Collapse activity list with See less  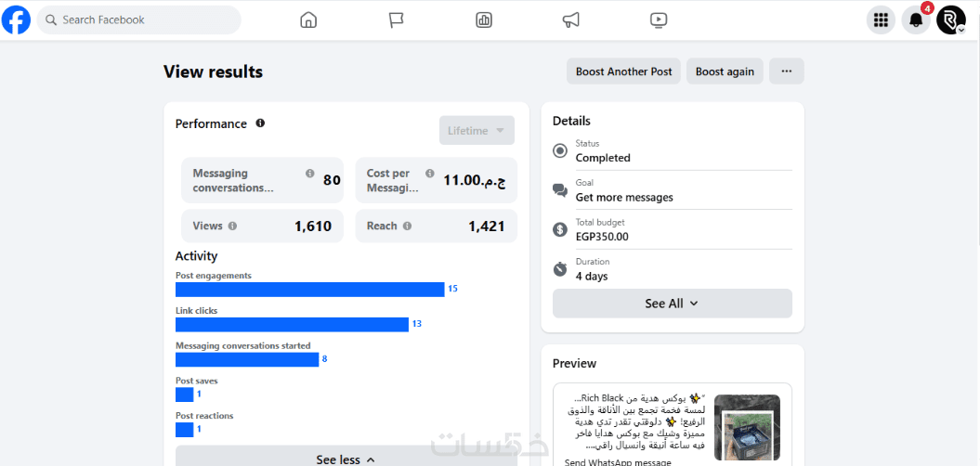346,459
